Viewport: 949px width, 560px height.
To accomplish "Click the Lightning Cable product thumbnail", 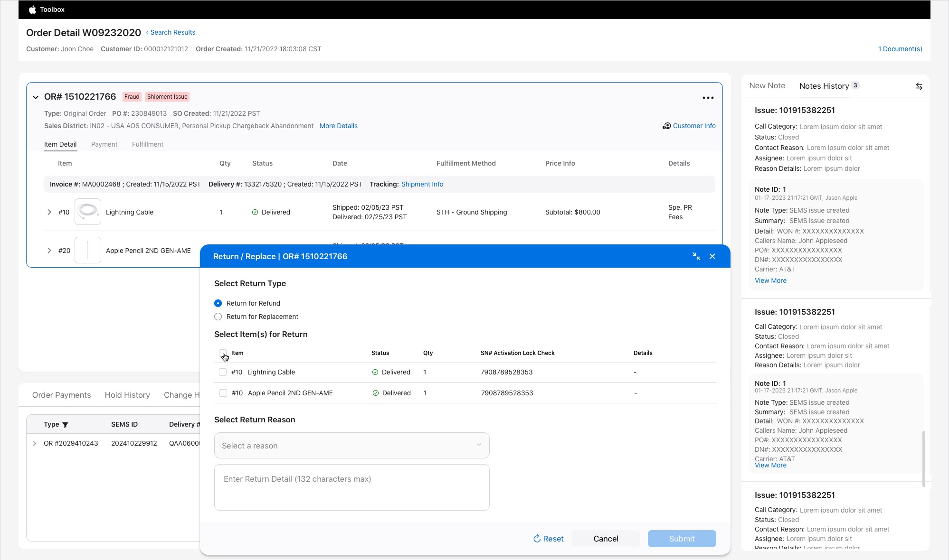I will 88,212.
